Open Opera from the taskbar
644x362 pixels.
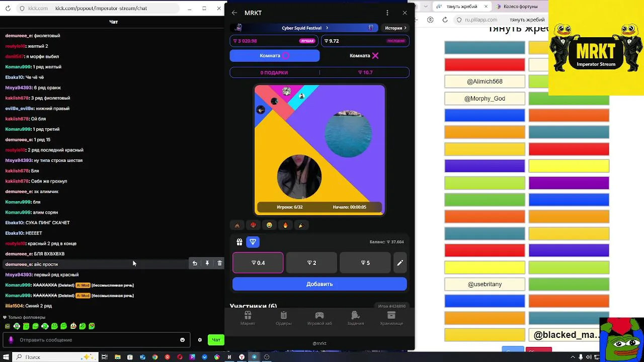[x=180, y=357]
